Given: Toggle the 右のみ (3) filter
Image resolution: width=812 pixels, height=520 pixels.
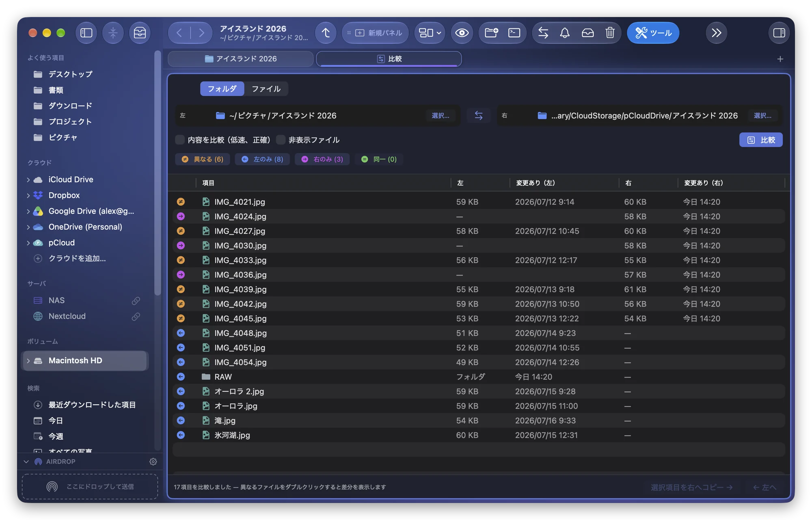Looking at the screenshot, I should [322, 159].
